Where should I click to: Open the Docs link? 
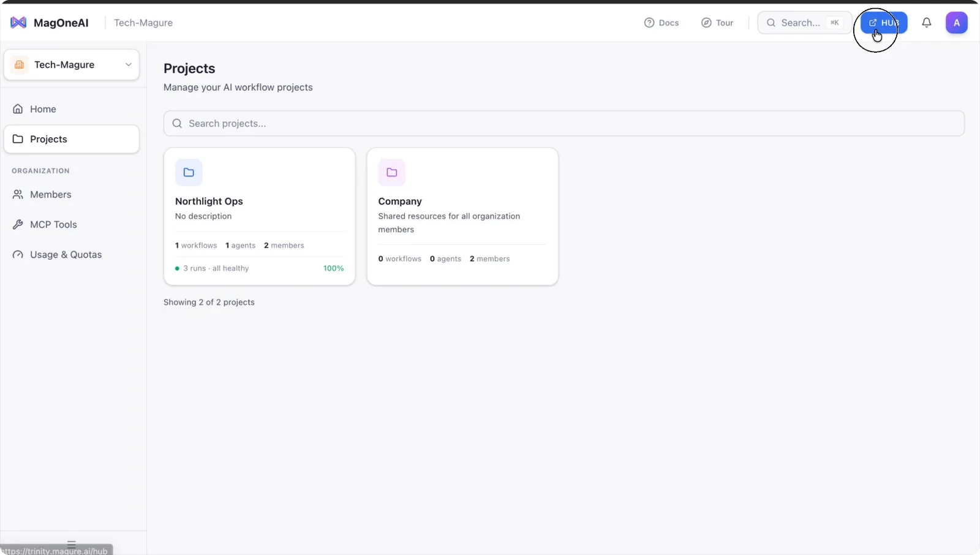pyautogui.click(x=661, y=23)
